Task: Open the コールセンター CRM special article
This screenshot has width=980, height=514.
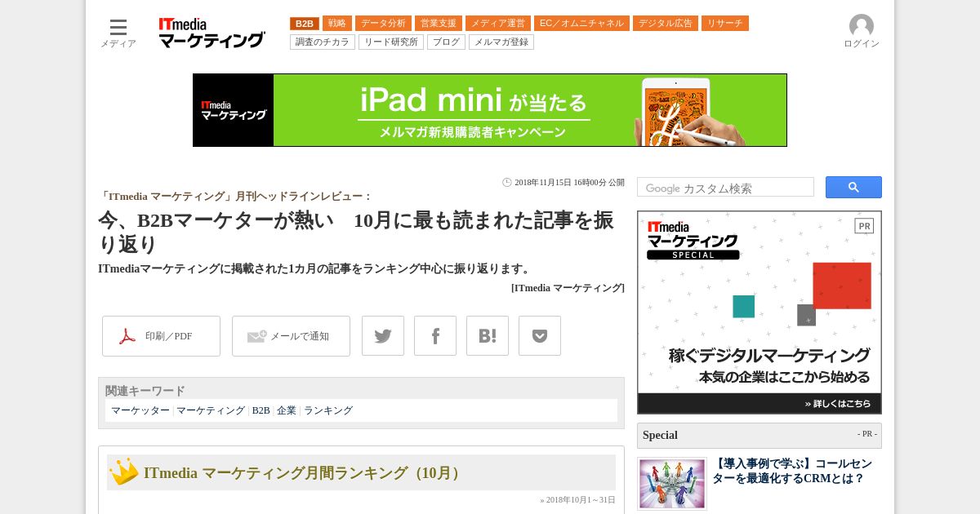Action: point(792,471)
